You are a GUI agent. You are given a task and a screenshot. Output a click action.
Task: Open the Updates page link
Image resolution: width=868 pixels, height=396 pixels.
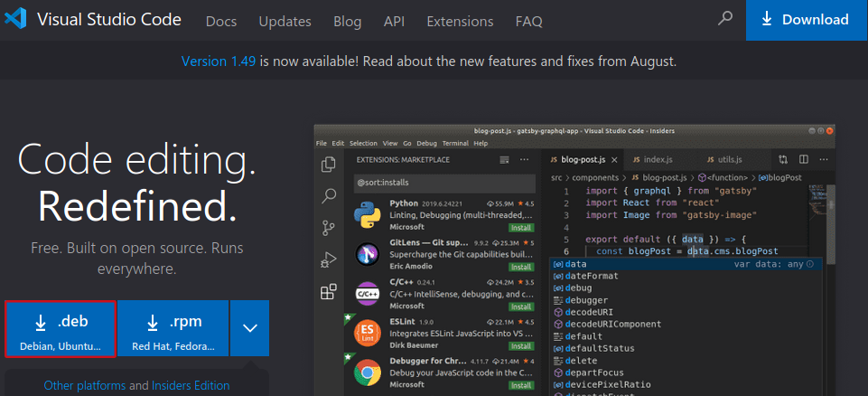[x=285, y=22]
